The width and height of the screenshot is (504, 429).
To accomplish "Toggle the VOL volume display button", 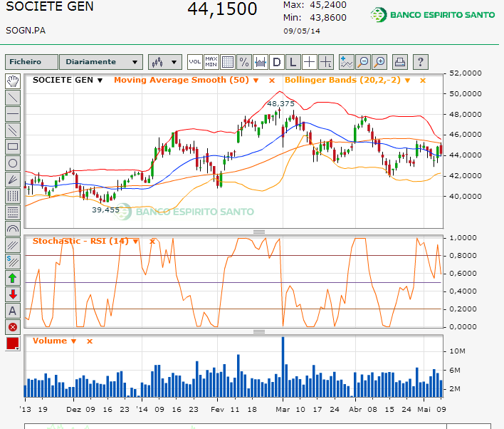I will click(x=195, y=62).
